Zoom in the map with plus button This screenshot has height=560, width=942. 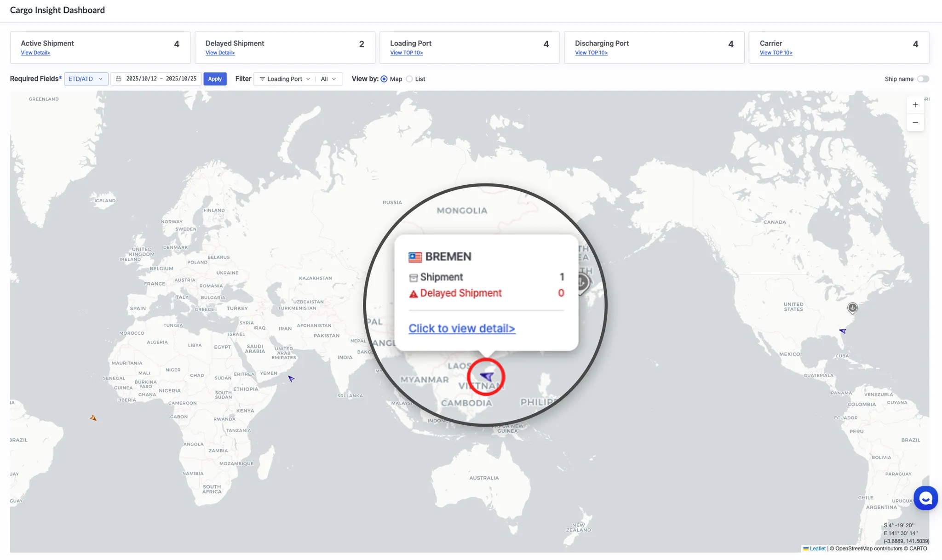click(x=915, y=105)
